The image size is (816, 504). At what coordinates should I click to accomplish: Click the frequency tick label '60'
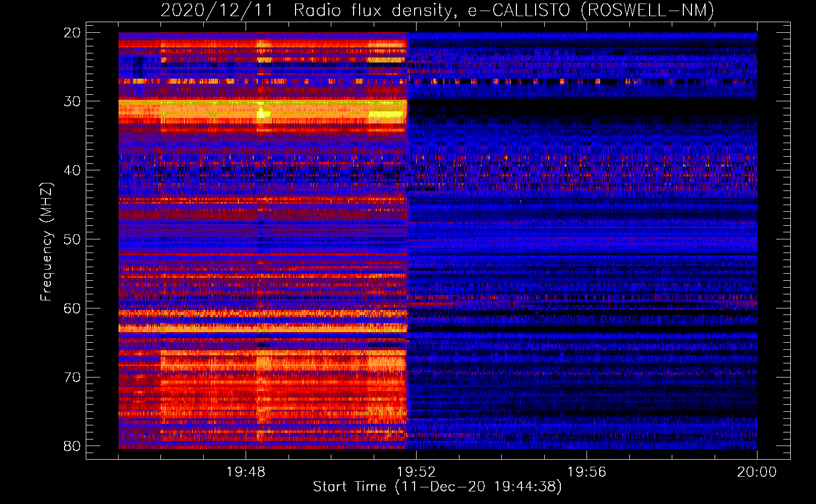(x=72, y=308)
